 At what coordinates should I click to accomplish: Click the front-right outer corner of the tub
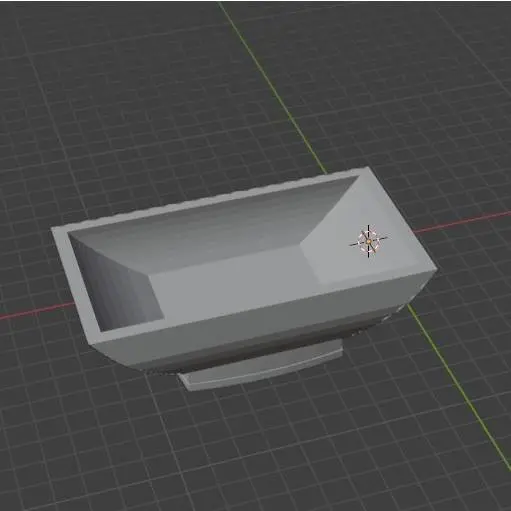point(434,271)
